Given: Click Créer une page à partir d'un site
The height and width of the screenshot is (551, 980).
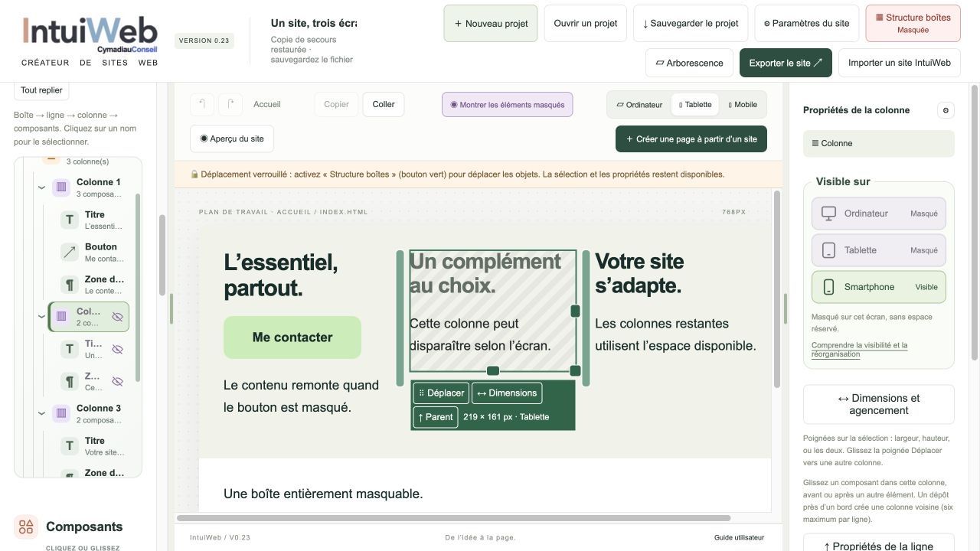Looking at the screenshot, I should (691, 139).
